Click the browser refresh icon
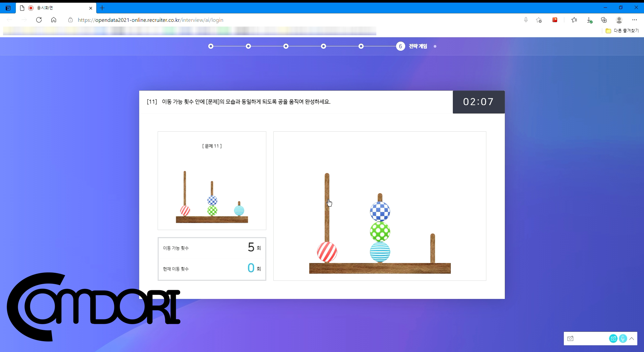Image resolution: width=644 pixels, height=352 pixels. tap(39, 20)
